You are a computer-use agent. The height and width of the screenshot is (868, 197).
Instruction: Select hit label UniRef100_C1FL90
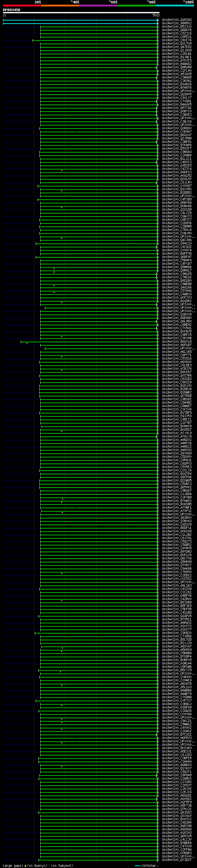[176, 71]
